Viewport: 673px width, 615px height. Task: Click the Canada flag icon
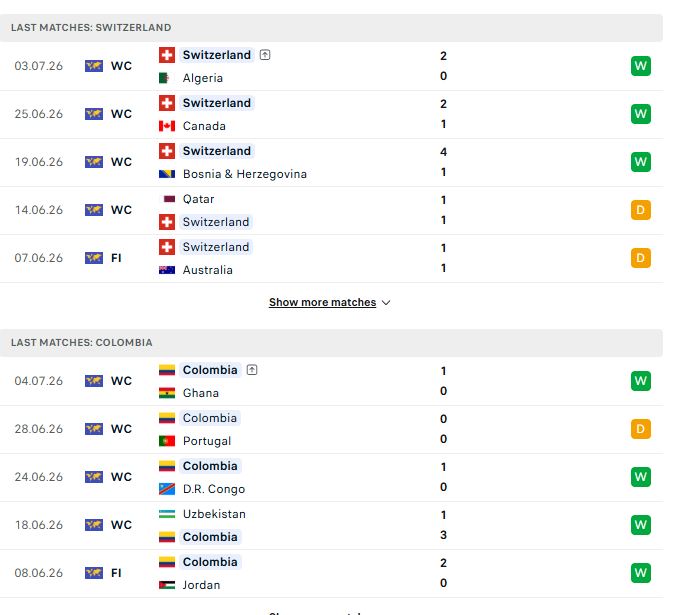[x=167, y=126]
